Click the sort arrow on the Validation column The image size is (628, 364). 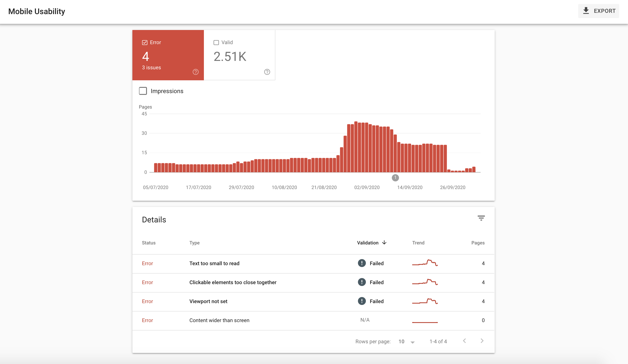(x=384, y=243)
